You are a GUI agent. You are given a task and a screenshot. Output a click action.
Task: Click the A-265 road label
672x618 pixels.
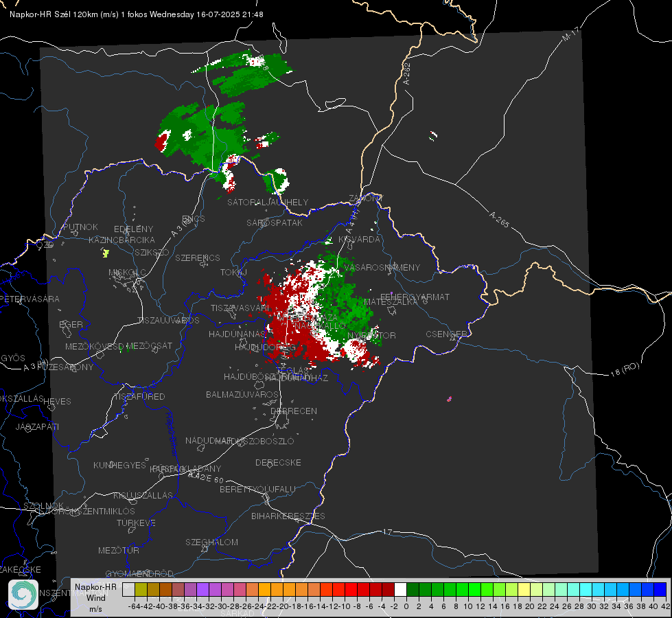coord(499,219)
